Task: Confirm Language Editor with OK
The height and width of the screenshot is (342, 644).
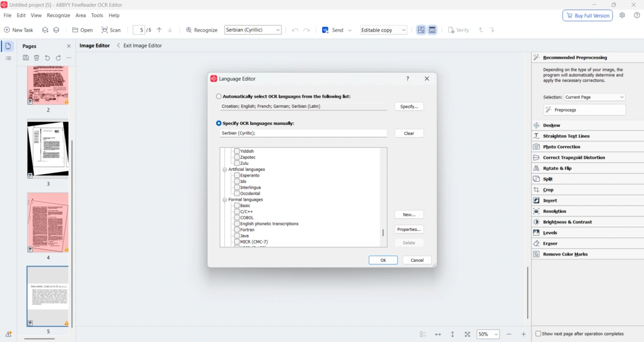Action: click(x=383, y=261)
